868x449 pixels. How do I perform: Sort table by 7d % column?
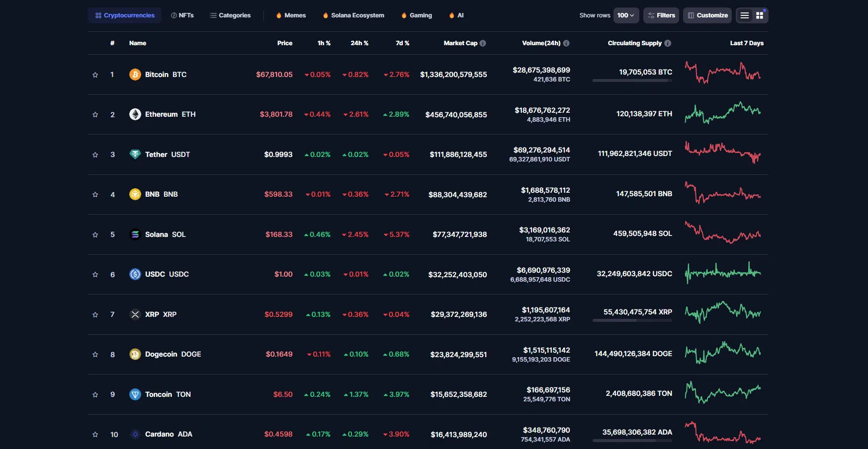click(403, 43)
